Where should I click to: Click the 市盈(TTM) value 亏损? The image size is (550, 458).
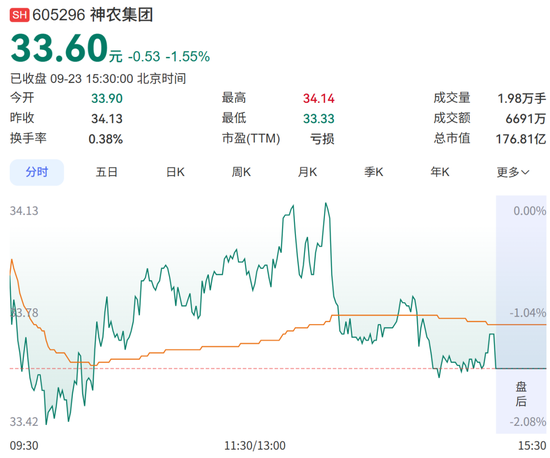click(x=322, y=139)
